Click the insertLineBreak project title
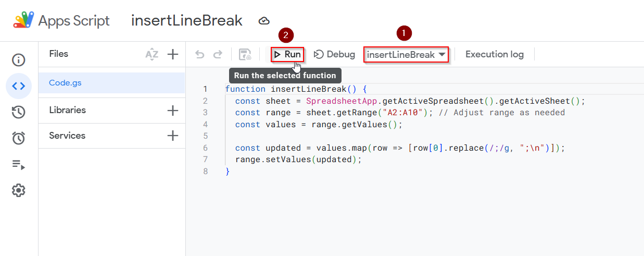This screenshot has height=256, width=644. pos(187,20)
